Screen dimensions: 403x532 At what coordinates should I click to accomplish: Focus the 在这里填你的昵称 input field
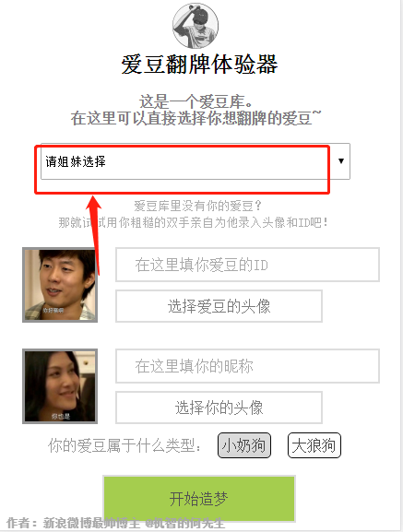point(247,366)
